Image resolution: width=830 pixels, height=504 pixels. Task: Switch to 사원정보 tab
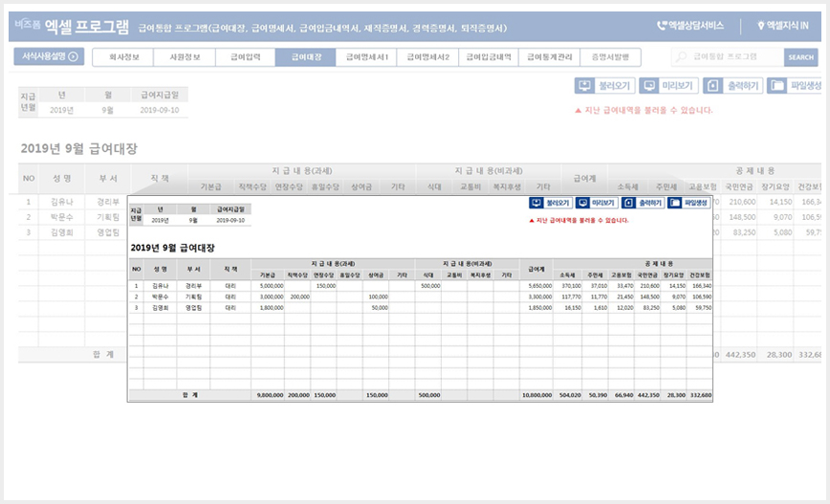[x=185, y=57]
